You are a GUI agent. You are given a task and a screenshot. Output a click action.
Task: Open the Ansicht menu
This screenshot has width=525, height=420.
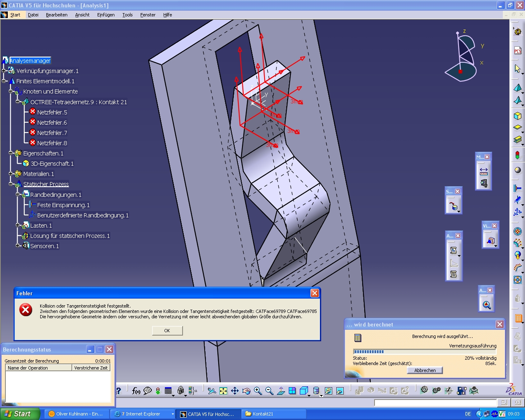(82, 15)
